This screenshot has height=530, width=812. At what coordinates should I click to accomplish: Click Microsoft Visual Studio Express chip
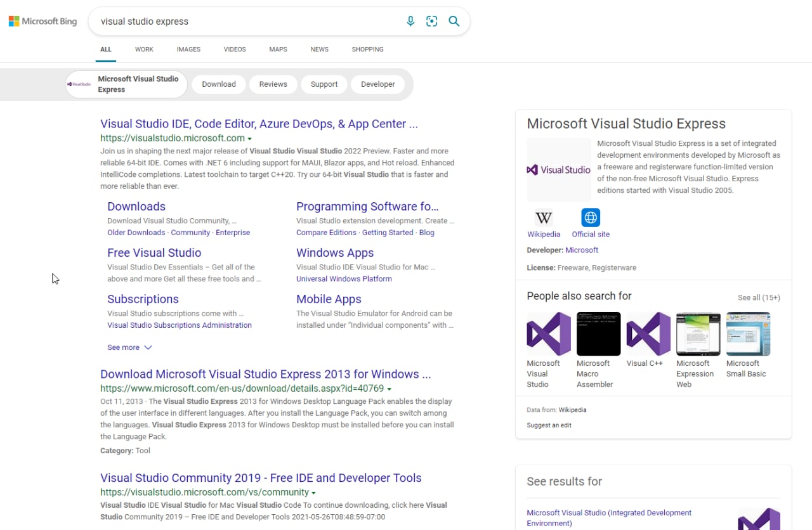[x=127, y=84]
